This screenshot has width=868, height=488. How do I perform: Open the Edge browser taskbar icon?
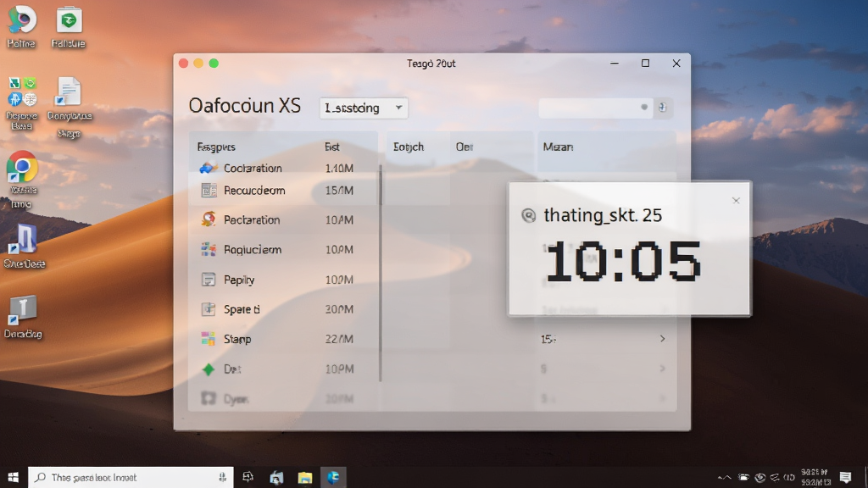[x=333, y=477]
